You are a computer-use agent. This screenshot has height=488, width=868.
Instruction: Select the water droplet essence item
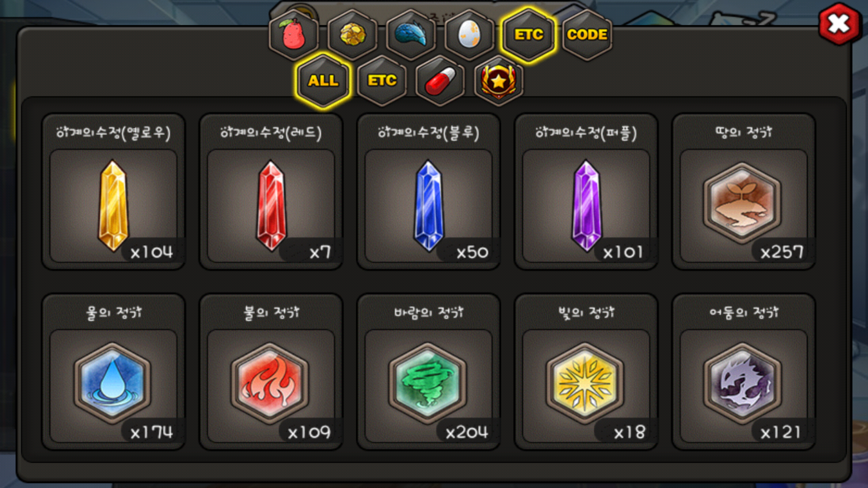113,372
